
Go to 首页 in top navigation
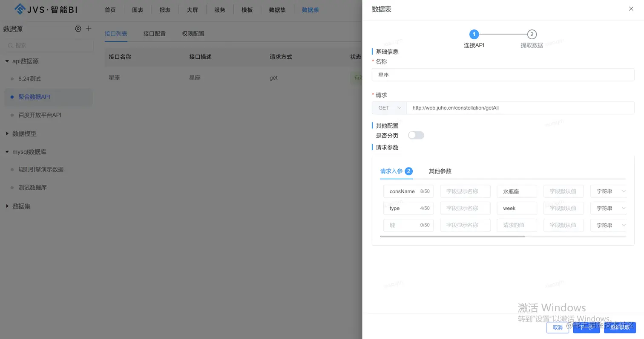tap(110, 10)
